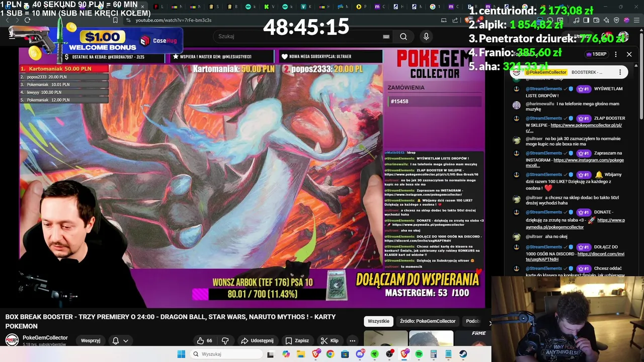Open Task View from the taskbar
This screenshot has height=362, width=644.
coord(270,354)
